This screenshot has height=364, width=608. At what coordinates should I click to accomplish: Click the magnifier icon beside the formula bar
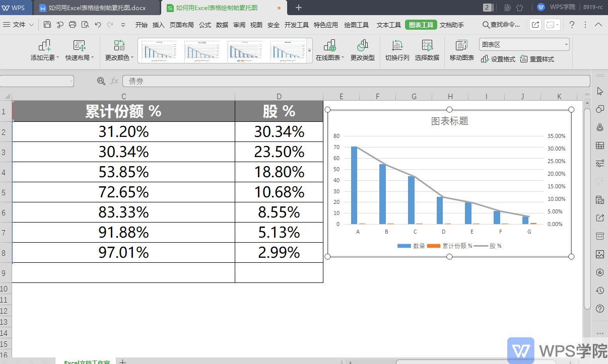pos(101,81)
